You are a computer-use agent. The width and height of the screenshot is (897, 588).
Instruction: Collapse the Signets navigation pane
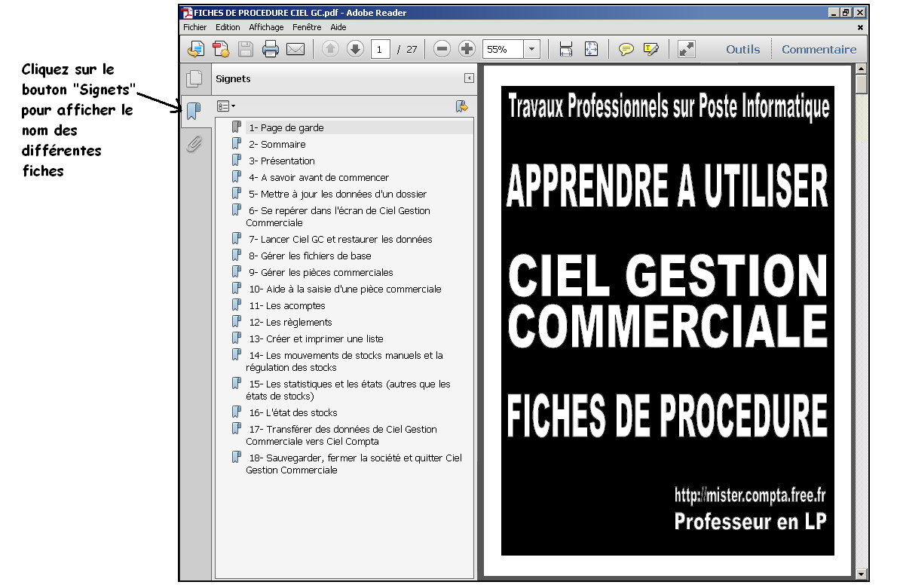[469, 78]
